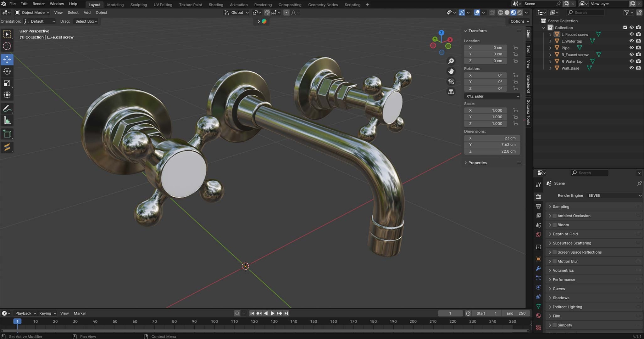Screen dimensions: 644x339
Task: Open the Object Data properties tab
Action: point(538,306)
